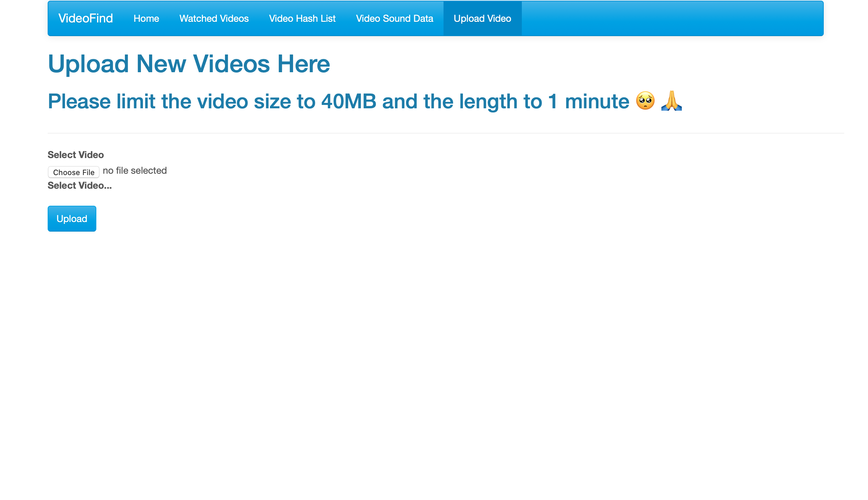Click the blue Upload button
This screenshot has height=500, width=868.
coord(72,219)
